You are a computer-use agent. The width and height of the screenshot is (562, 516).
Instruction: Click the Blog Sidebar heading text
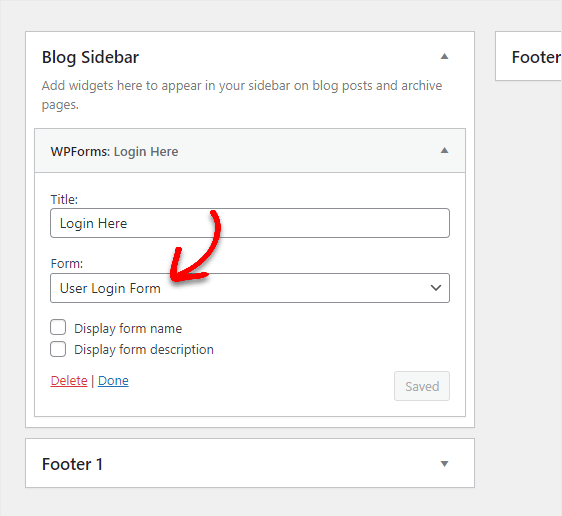click(90, 57)
